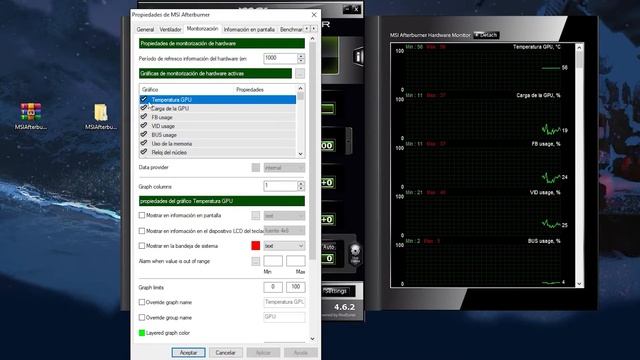
Task: Toggle the Carga de la GPU checkmark
Action: 143,108
